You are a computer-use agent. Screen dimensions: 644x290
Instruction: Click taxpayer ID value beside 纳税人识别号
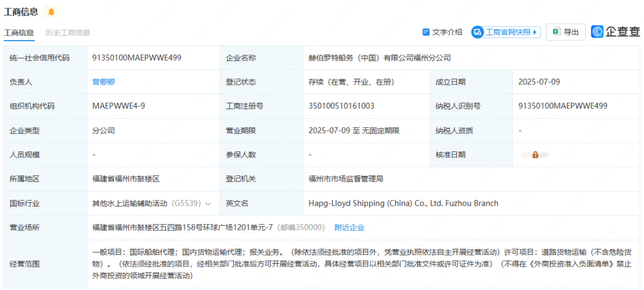[563, 106]
